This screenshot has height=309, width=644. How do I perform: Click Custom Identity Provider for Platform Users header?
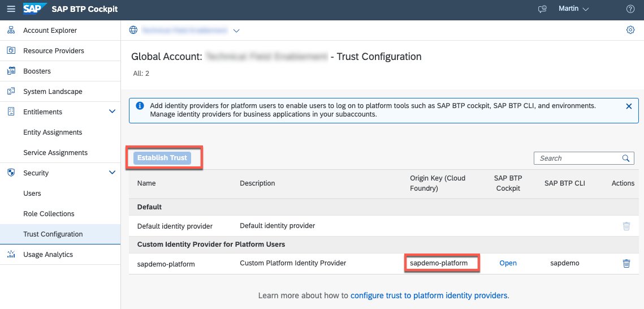tap(383, 244)
